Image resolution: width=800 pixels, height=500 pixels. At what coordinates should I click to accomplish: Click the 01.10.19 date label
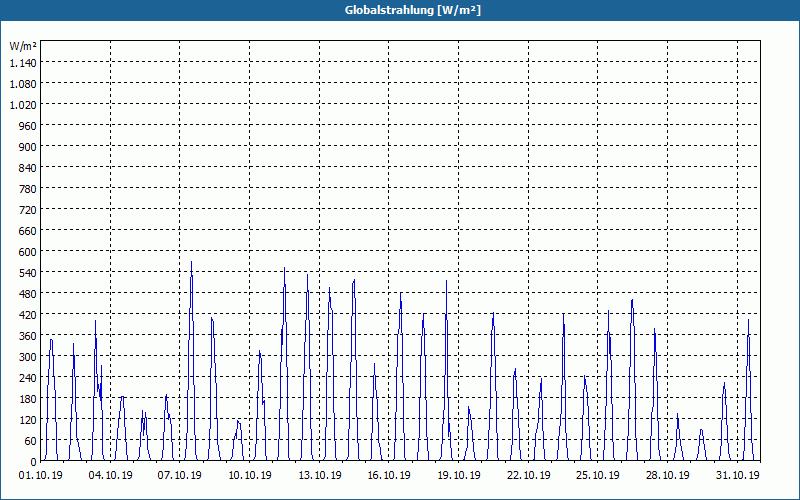tap(41, 475)
